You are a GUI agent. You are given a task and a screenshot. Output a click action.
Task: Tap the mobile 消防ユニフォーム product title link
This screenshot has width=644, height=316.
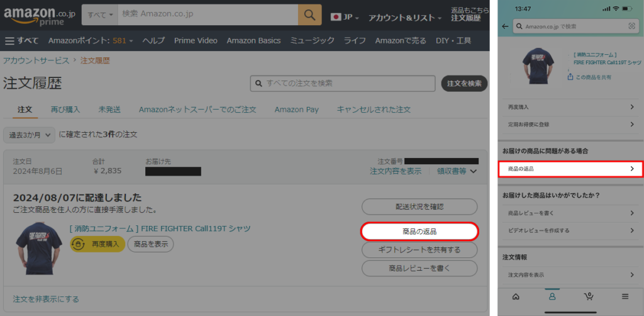pos(607,59)
